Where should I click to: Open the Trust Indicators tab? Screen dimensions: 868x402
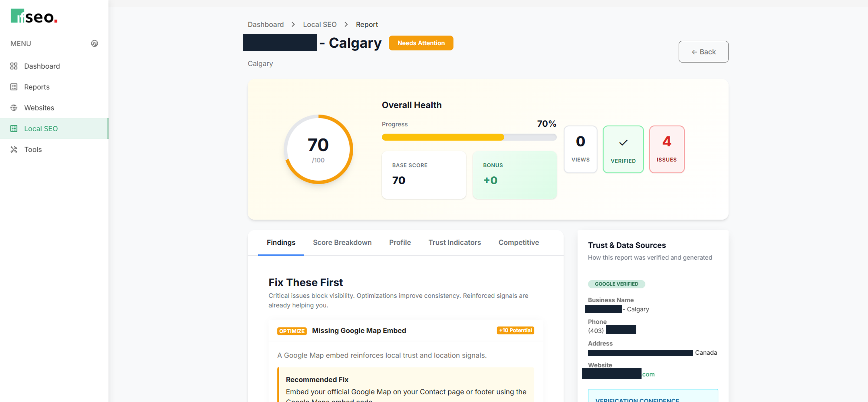click(455, 242)
